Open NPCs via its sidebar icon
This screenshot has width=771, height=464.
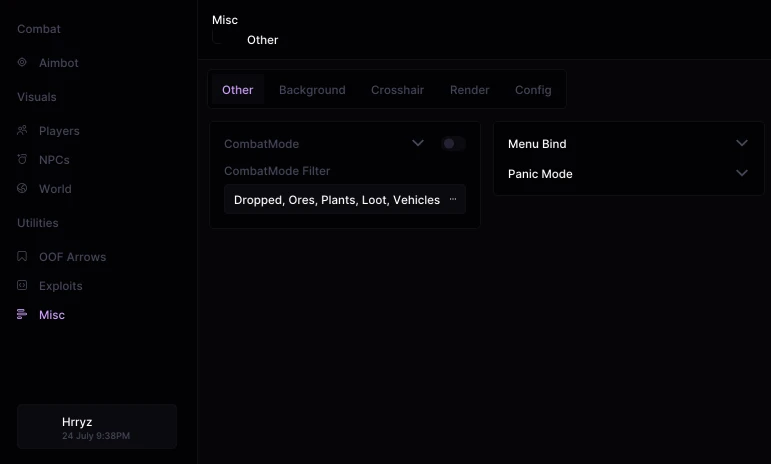pyautogui.click(x=22, y=159)
